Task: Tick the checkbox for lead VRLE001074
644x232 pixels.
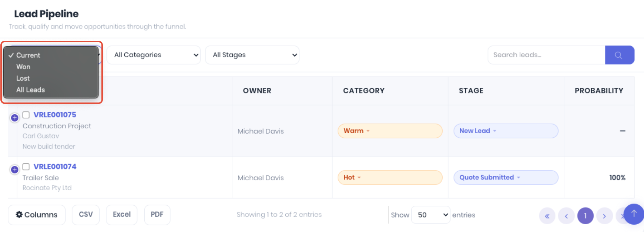Action: click(x=26, y=167)
